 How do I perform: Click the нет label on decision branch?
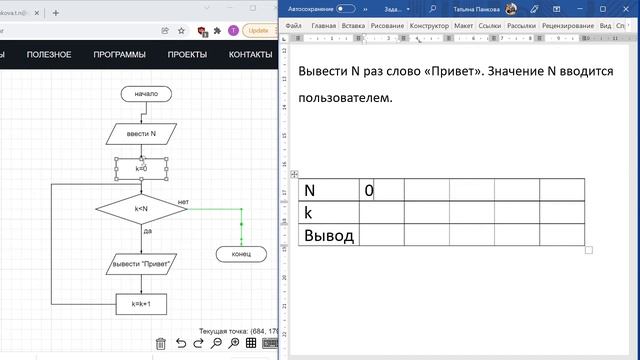coord(183,202)
